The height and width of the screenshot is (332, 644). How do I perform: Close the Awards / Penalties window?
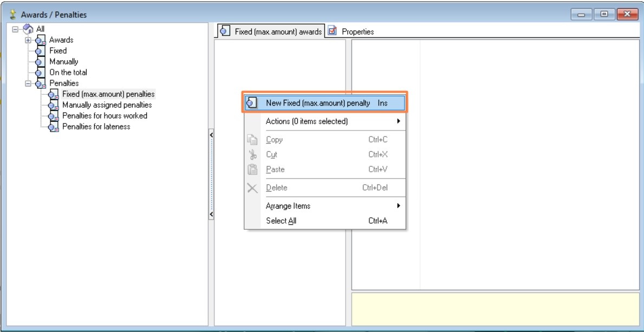click(x=628, y=15)
